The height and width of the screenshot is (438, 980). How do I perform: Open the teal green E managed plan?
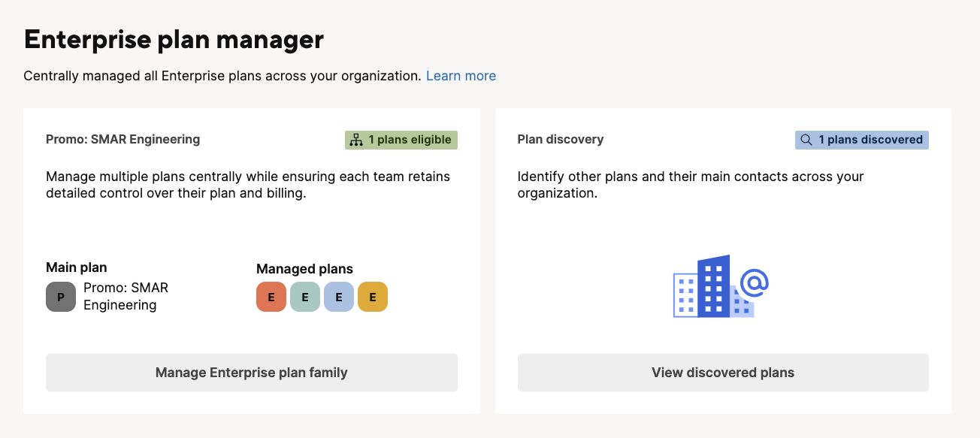coord(305,297)
